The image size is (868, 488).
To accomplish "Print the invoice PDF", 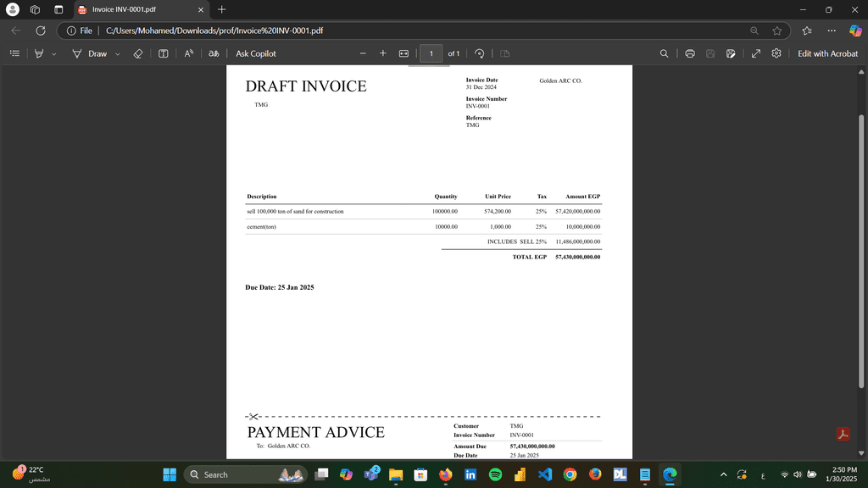I will click(x=690, y=53).
